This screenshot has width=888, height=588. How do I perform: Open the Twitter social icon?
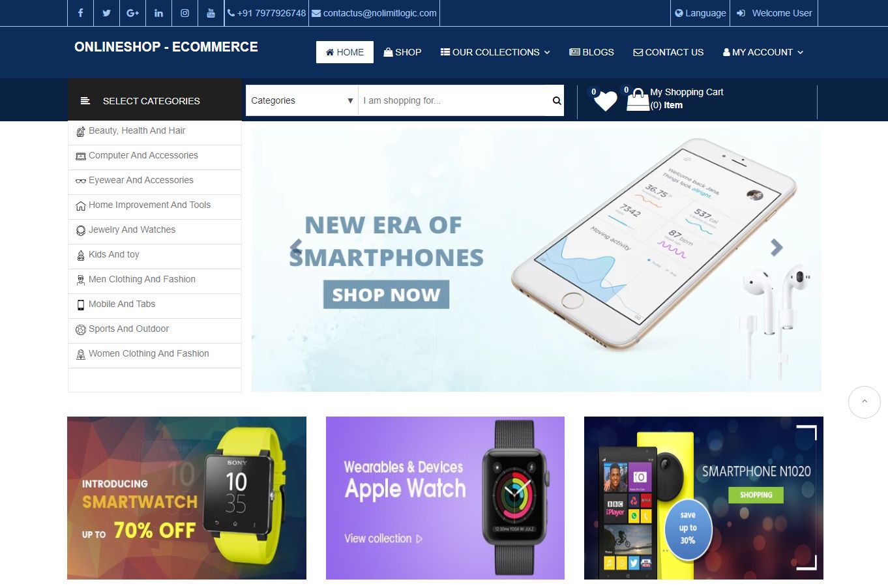(x=106, y=13)
